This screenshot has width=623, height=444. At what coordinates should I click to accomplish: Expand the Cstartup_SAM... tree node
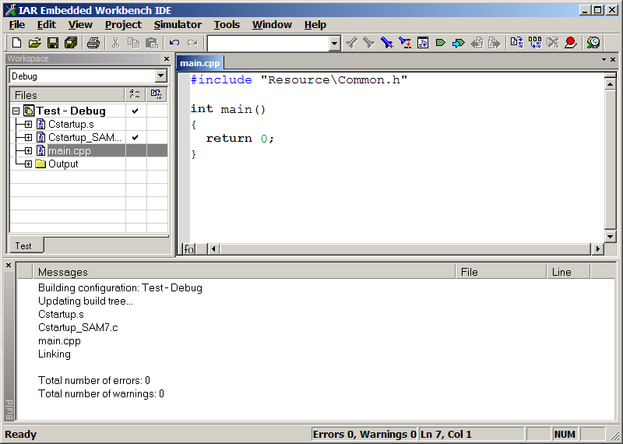coord(28,138)
